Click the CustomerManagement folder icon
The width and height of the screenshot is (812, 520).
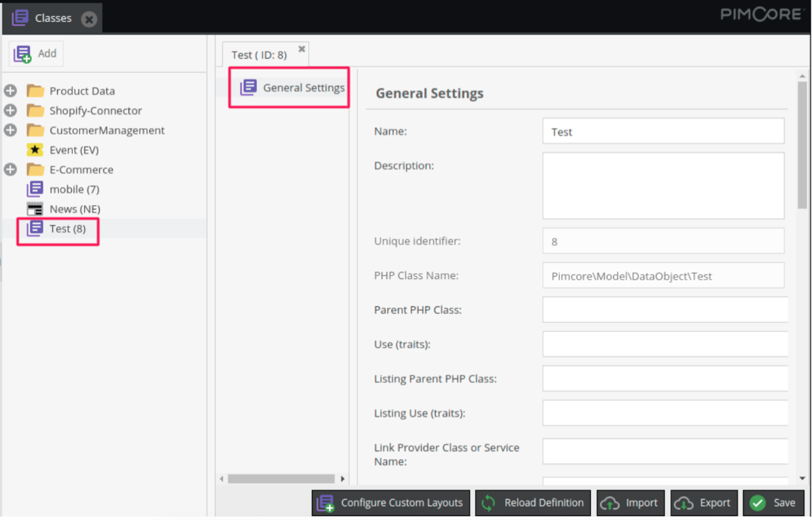(x=35, y=130)
